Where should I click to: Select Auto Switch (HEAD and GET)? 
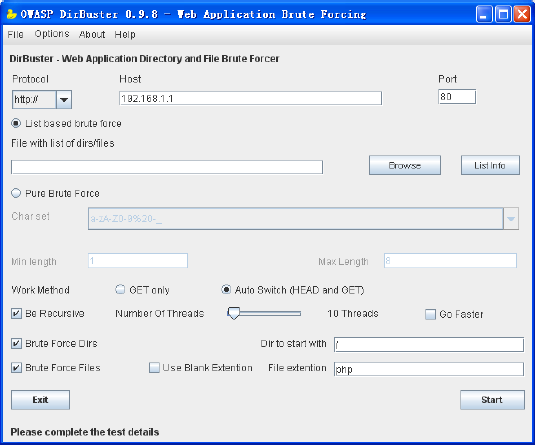(x=226, y=290)
